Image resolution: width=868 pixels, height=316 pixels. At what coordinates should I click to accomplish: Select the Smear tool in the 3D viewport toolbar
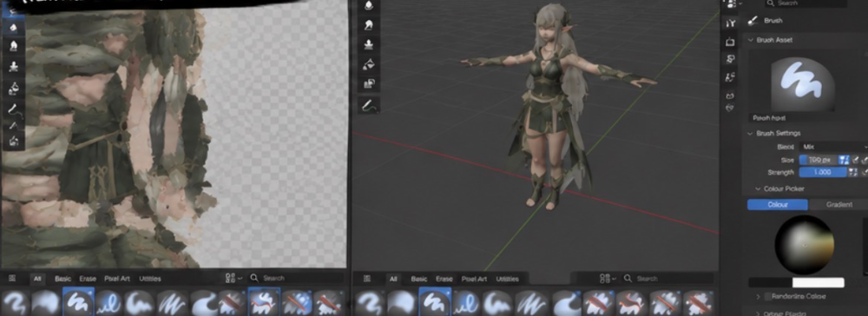[369, 24]
